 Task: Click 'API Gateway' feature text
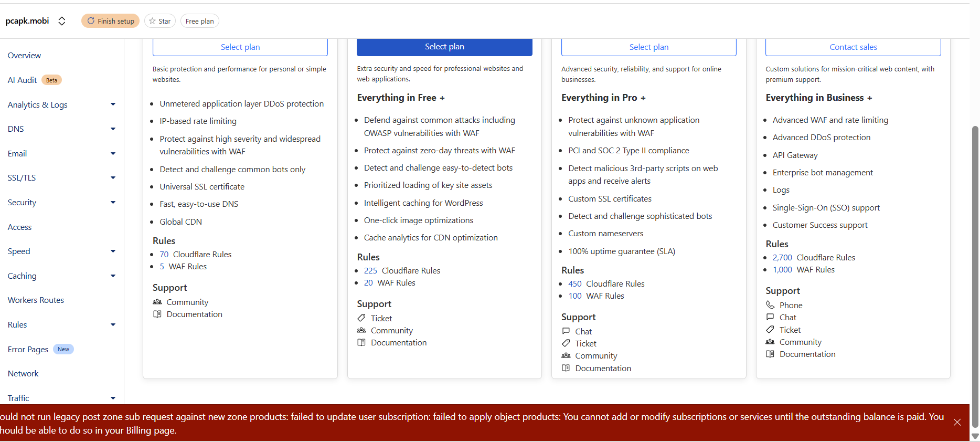[795, 155]
